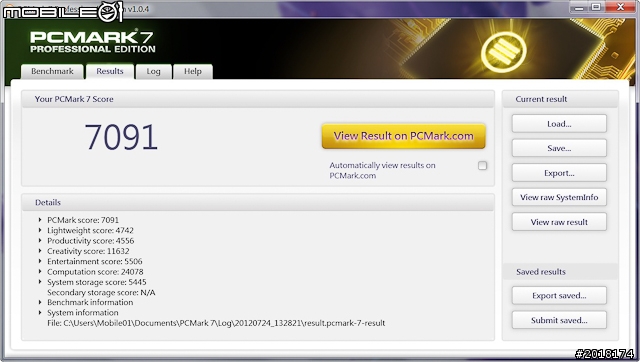640x362 pixels.
Task: Select 'System information' row text
Action: click(82, 313)
